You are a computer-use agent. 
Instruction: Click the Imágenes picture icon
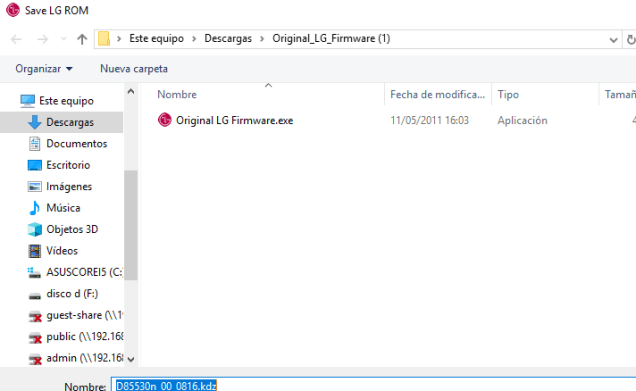(34, 187)
